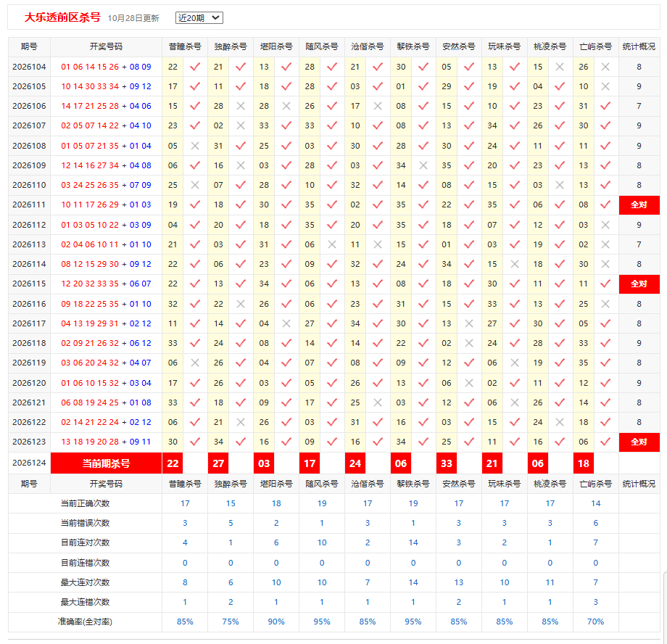The image size is (667, 644).
Task: Click the 随风杀号 header in the top row
Action: point(322,47)
